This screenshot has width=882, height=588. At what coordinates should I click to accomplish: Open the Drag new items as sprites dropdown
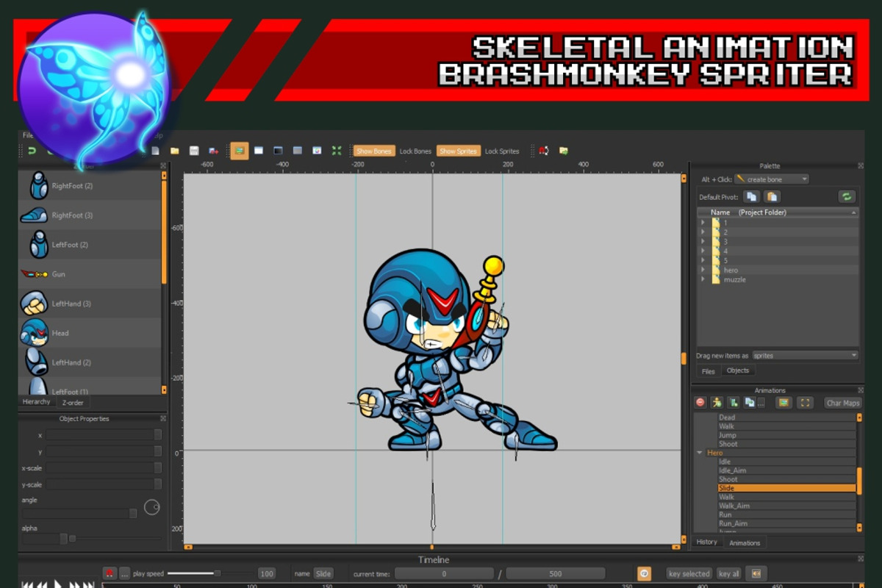[805, 356]
